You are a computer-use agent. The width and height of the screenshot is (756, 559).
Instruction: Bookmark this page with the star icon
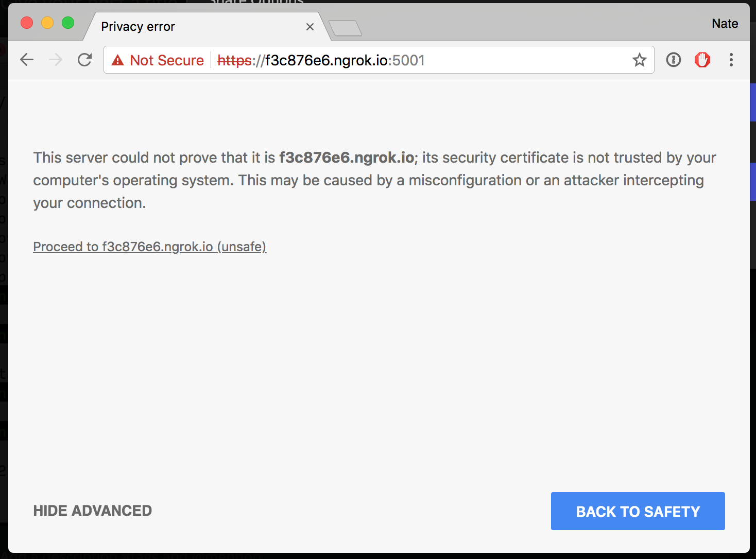click(639, 60)
